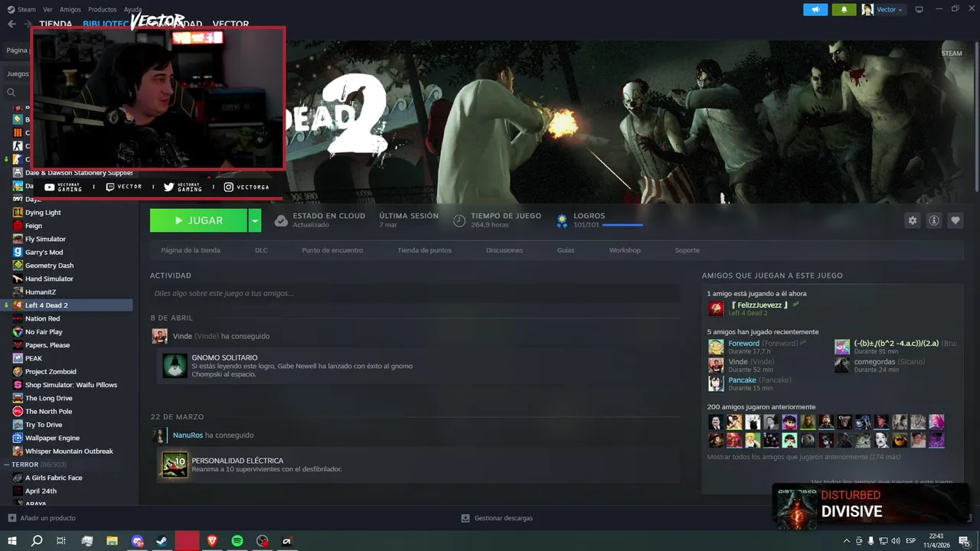Screen dimensions: 980x551
Task: Open the Guías tab
Action: 566,250
